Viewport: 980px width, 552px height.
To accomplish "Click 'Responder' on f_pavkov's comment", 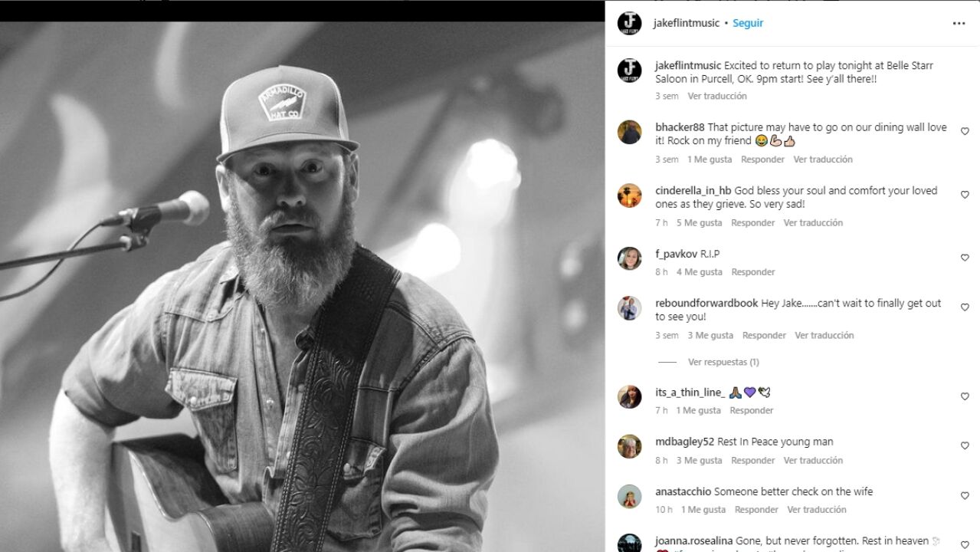I will point(752,271).
